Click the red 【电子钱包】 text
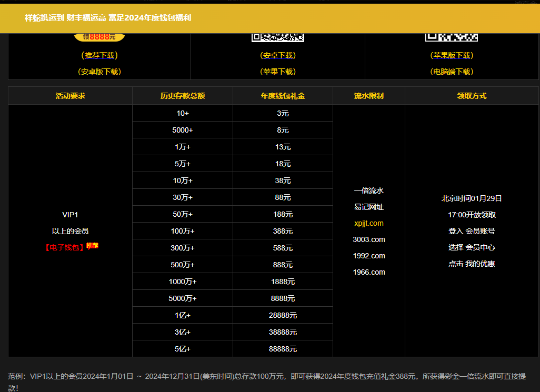Viewport: 540px width, 392px height. pos(65,247)
